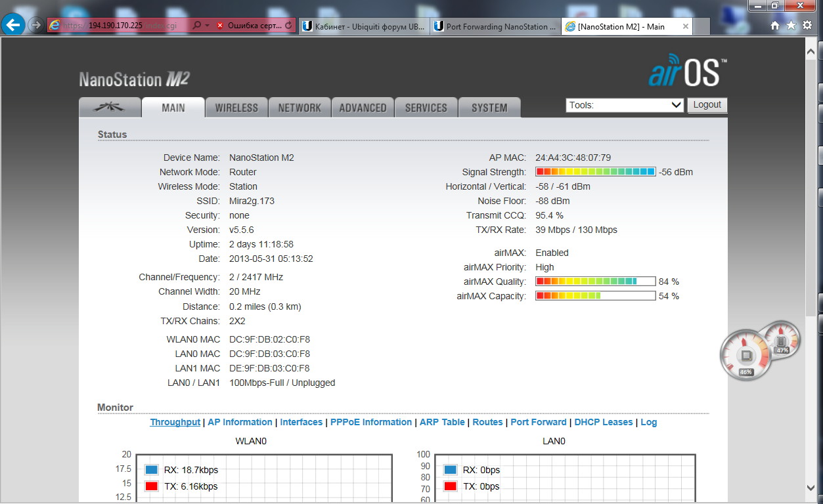Screen dimensions: 823x504
Task: Click the version value v5.5.6
Action: point(242,230)
